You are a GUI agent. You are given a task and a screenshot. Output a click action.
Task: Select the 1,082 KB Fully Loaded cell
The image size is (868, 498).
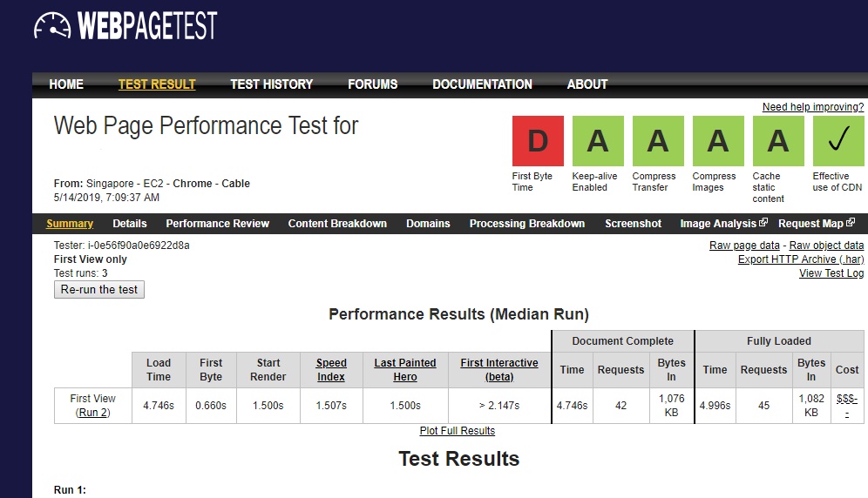tap(811, 406)
